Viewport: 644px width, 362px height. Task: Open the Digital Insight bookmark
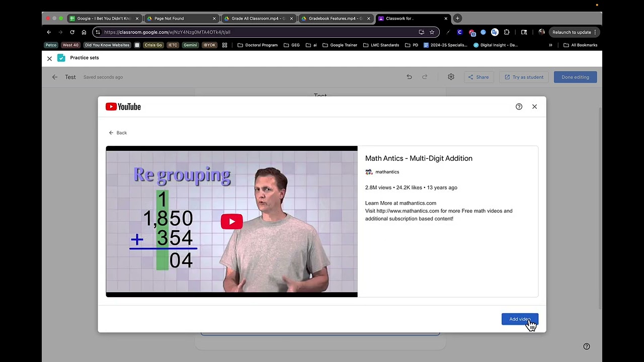click(x=495, y=45)
